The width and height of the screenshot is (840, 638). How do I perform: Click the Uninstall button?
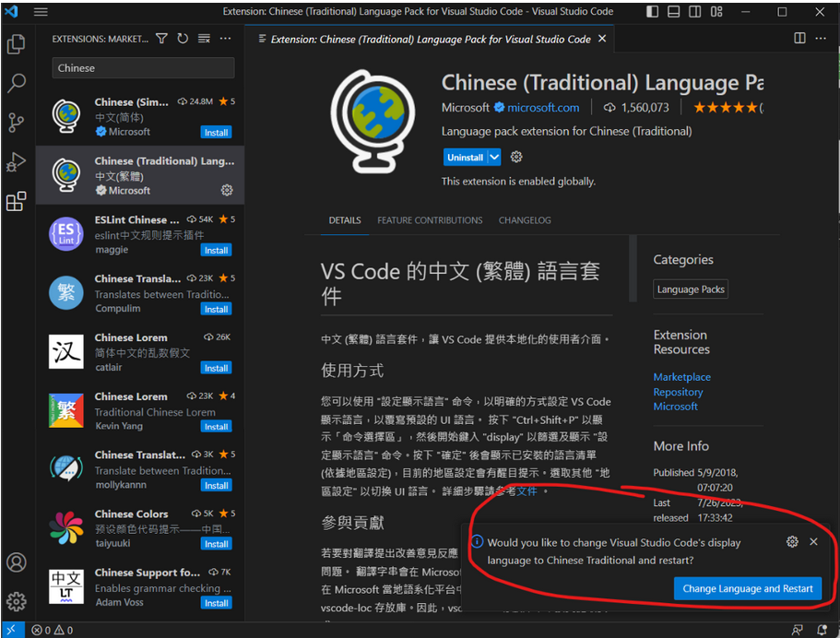(x=465, y=157)
